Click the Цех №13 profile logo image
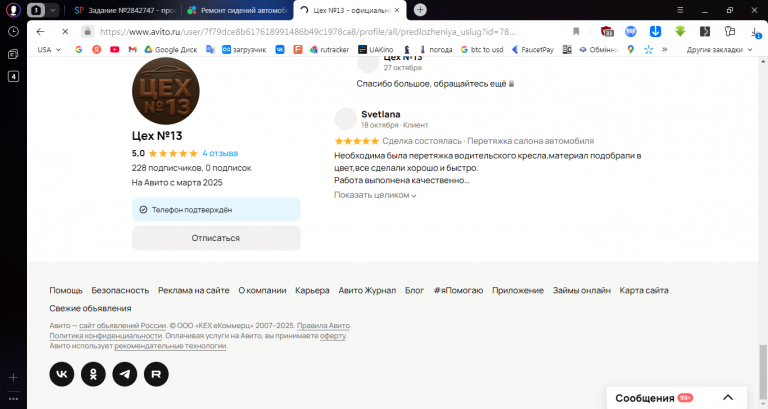 coord(166,91)
